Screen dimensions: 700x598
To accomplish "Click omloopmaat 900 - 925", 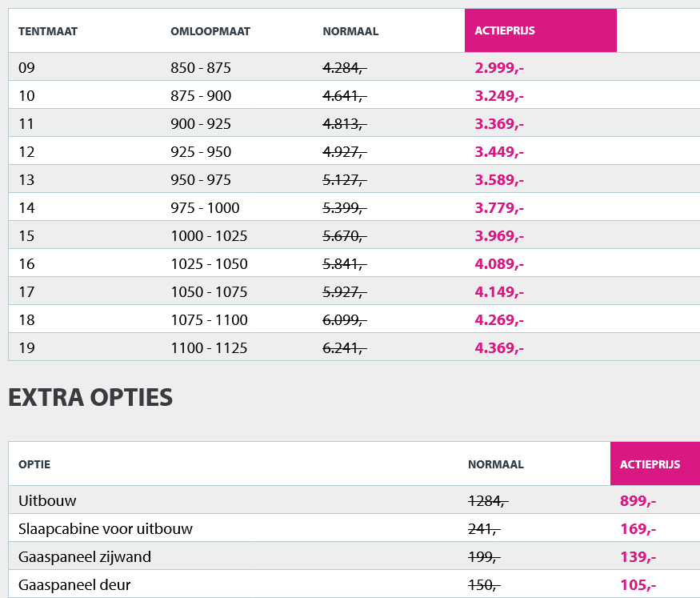I will tap(201, 124).
